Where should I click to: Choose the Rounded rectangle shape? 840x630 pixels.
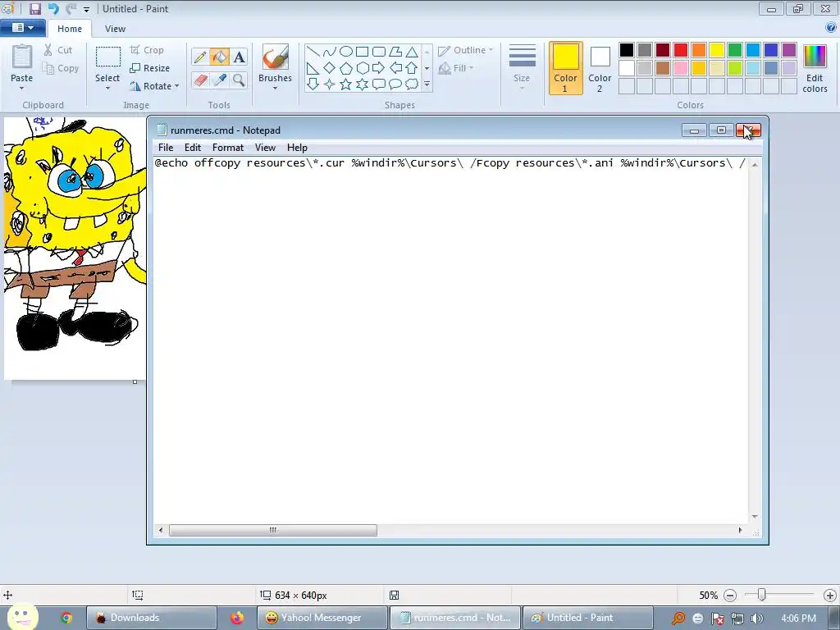tap(379, 52)
